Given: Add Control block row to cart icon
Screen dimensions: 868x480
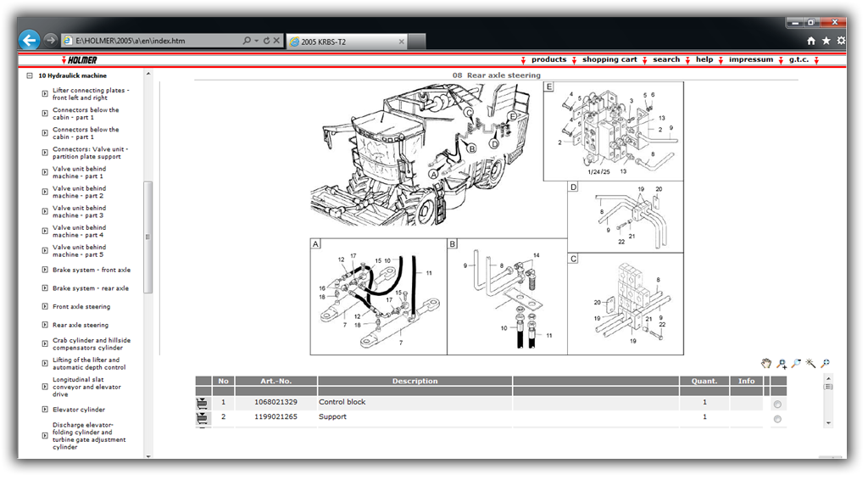Looking at the screenshot, I should [x=203, y=404].
